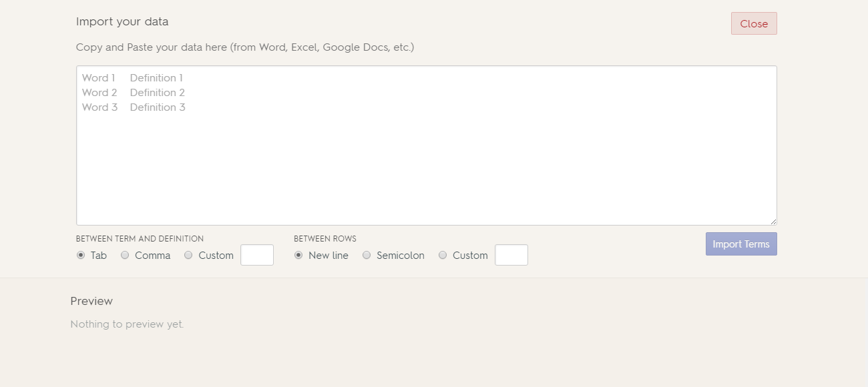This screenshot has width=868, height=387.
Task: Click the "Semicolon" option label text
Action: (400, 256)
